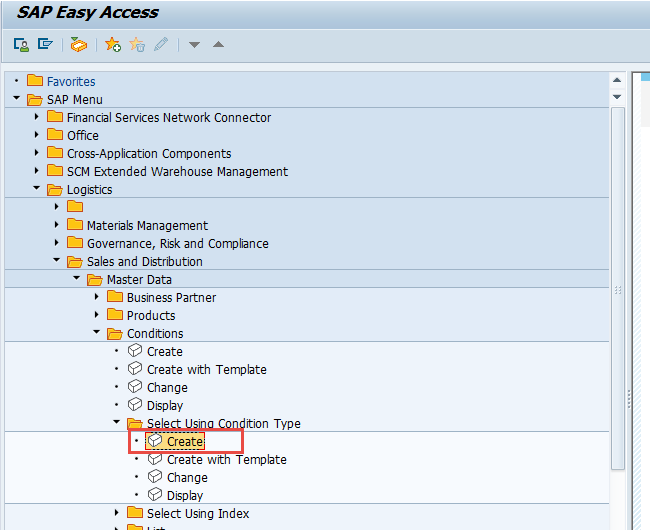Expand the Products node arrow
This screenshot has width=650, height=530.
(97, 315)
